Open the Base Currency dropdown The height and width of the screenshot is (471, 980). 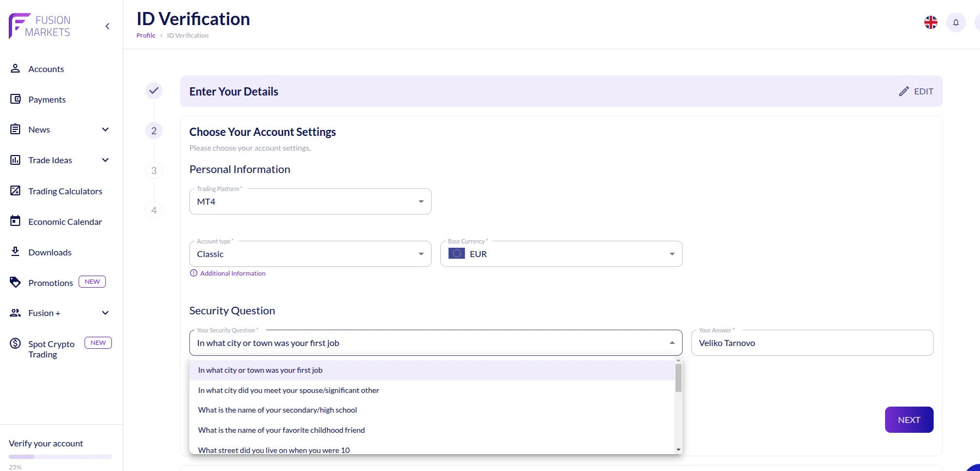pyautogui.click(x=561, y=254)
